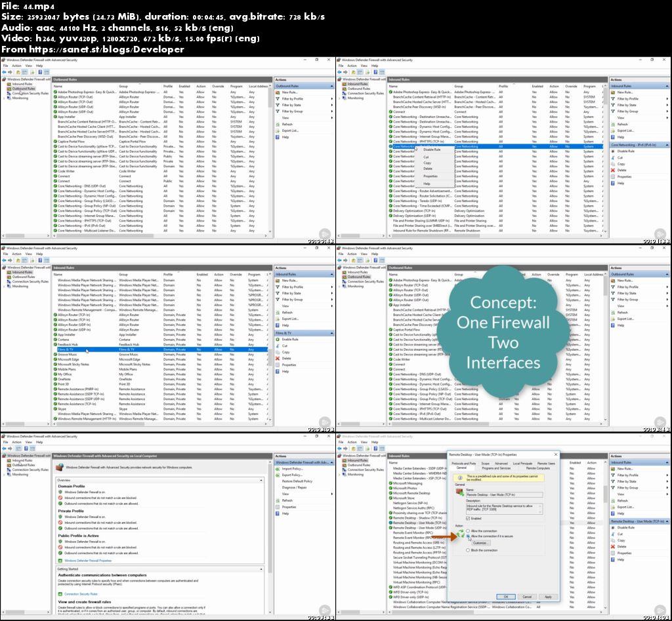Open the Scope tab in Properties dialog
Viewport: 672px width, 621px height.
pos(485,464)
